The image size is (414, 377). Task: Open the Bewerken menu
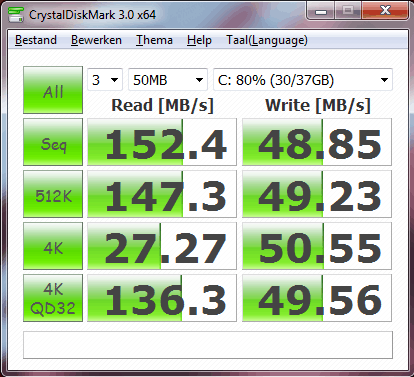point(96,40)
